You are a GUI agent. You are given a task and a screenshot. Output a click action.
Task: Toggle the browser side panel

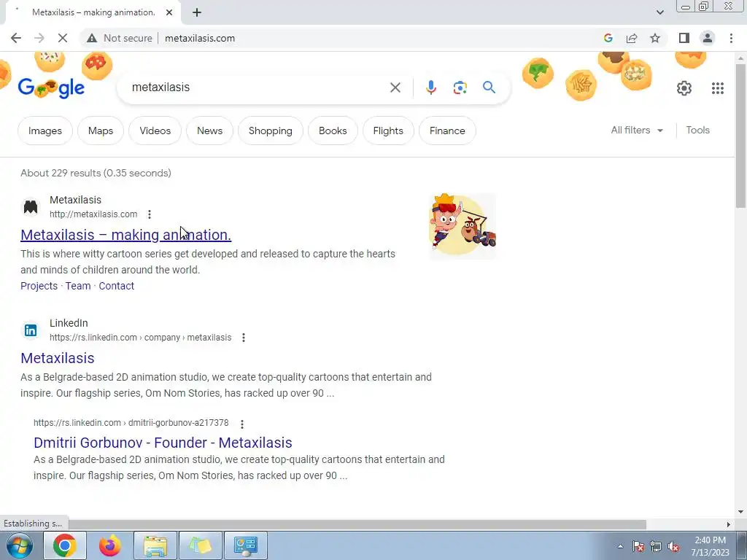tap(684, 38)
